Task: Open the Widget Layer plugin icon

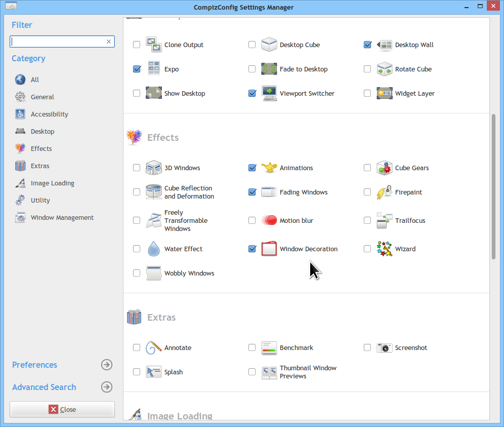Action: (385, 93)
